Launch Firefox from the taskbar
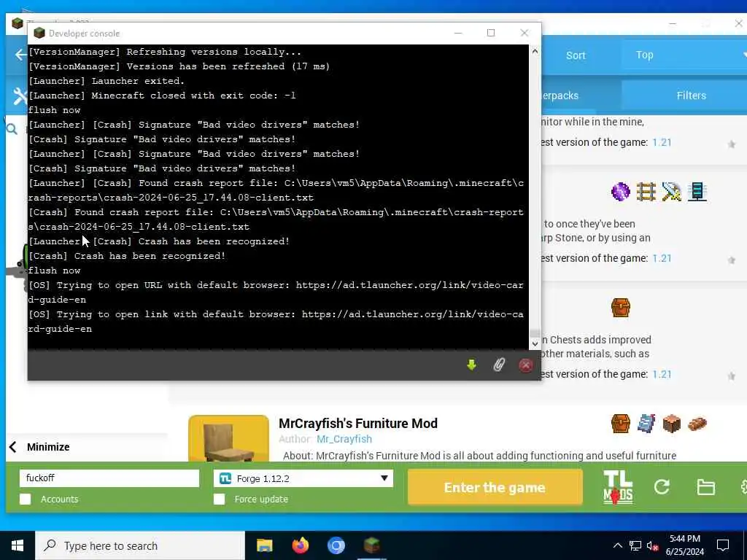This screenshot has width=747, height=560. [x=300, y=545]
